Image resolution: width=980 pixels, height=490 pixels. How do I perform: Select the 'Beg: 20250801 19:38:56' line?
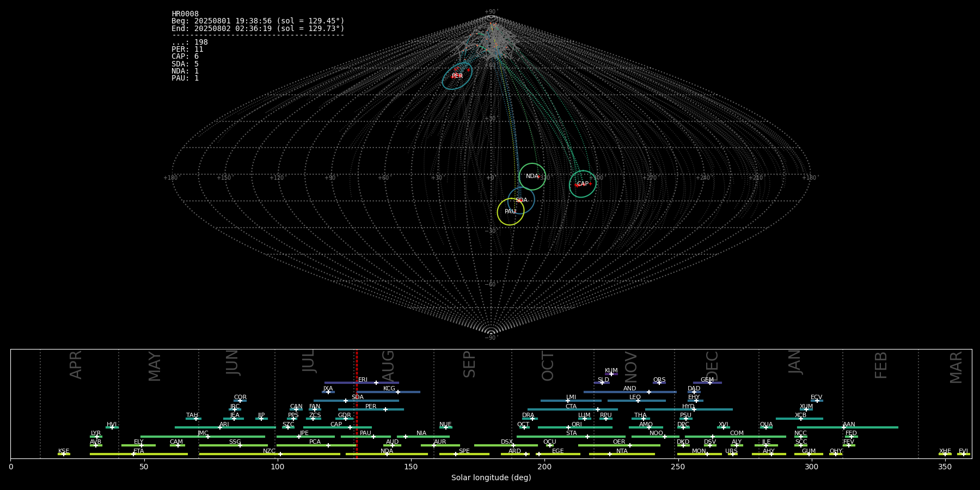258,21
